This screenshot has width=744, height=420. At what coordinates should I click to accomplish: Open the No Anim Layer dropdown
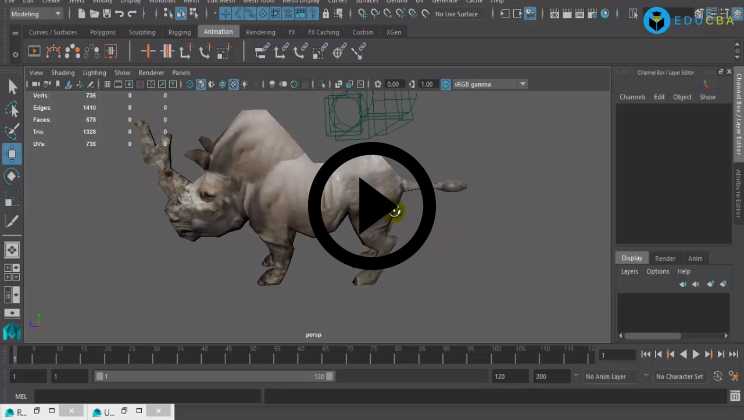pyautogui.click(x=612, y=377)
